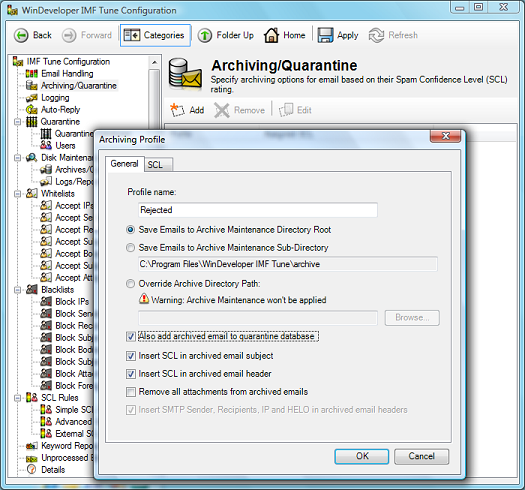Click the Insert SMTP Sender headers checkbox

pos(131,410)
